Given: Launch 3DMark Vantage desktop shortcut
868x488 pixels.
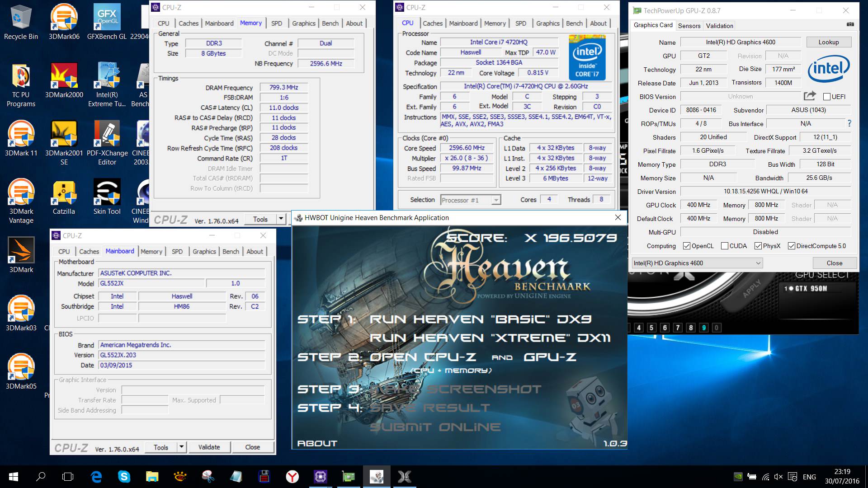Looking at the screenshot, I should click(x=21, y=201).
